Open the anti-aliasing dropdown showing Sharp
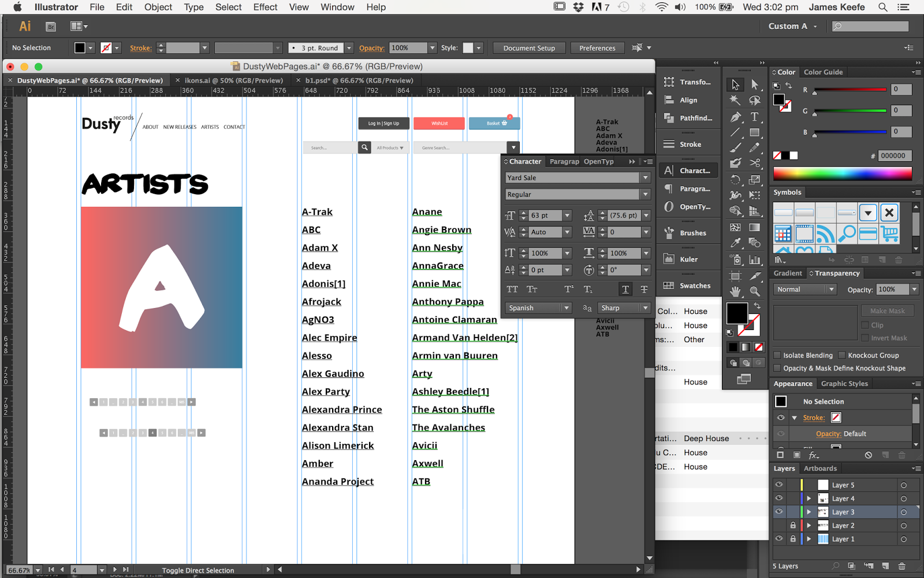The width and height of the screenshot is (924, 578). pos(624,308)
